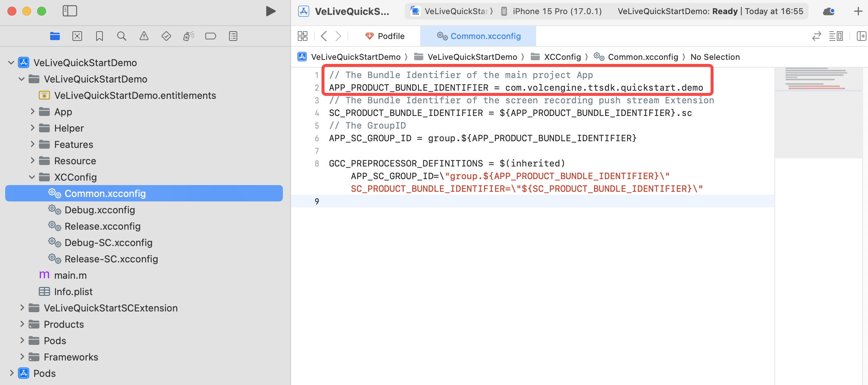This screenshot has height=385, width=868.
Task: Expand the Resource folder
Action: pos(32,160)
